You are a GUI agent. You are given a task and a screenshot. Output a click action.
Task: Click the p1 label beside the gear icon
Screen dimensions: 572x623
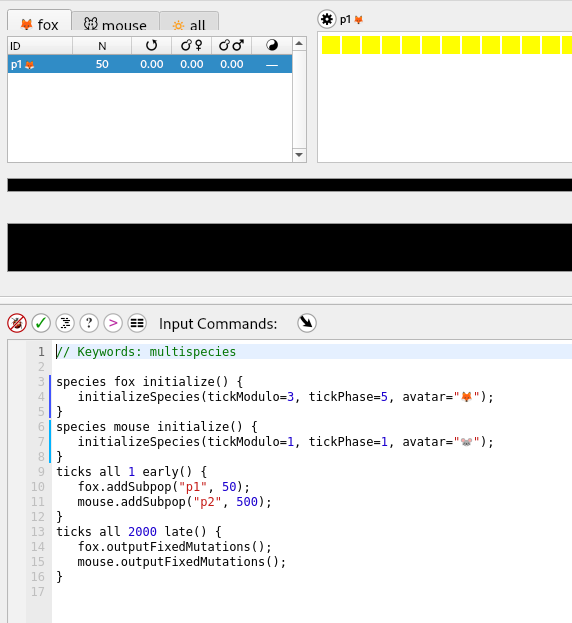tap(345, 19)
